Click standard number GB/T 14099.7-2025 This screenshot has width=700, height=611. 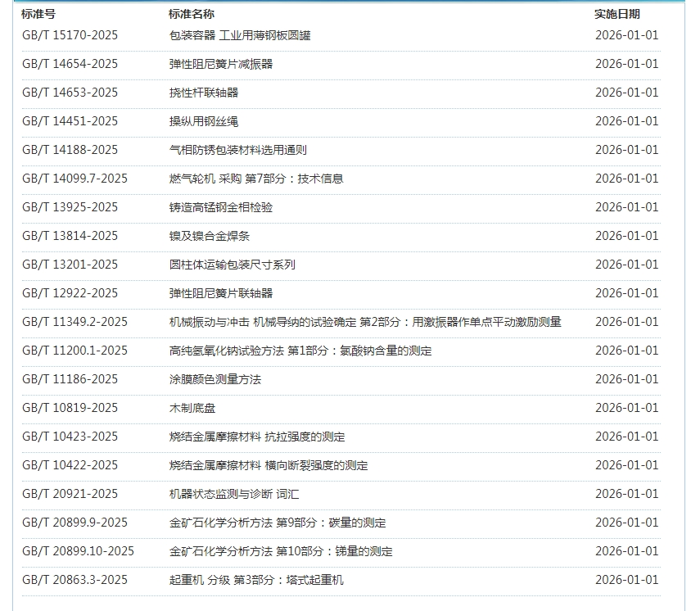tap(75, 179)
